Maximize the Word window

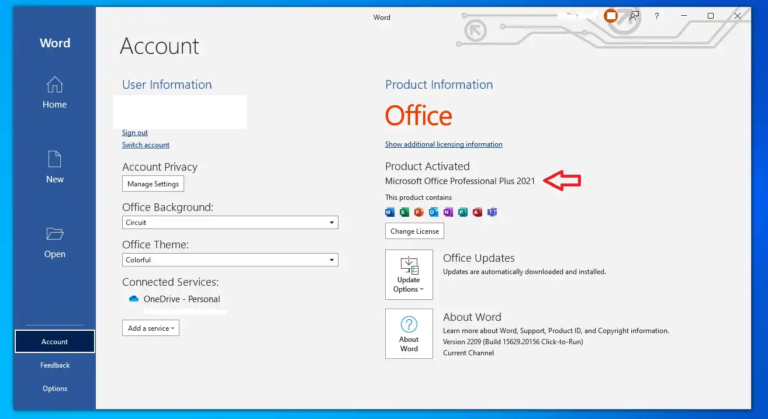pos(711,16)
